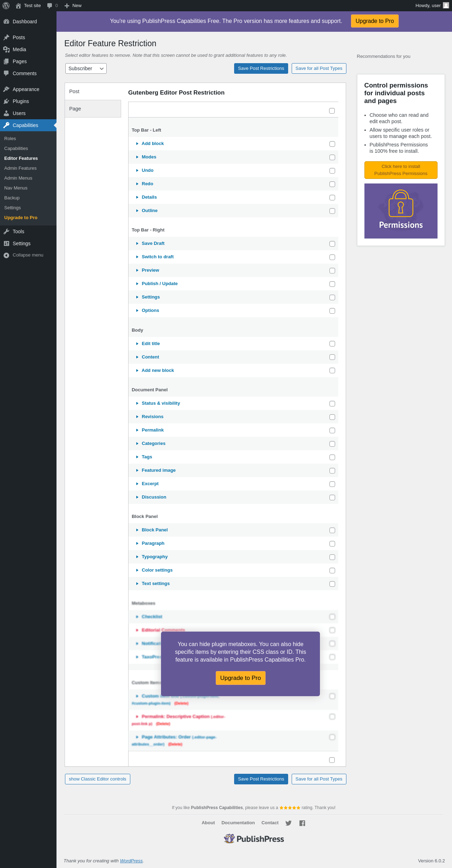Open the Roles submenu item
The image size is (452, 868).
click(10, 139)
